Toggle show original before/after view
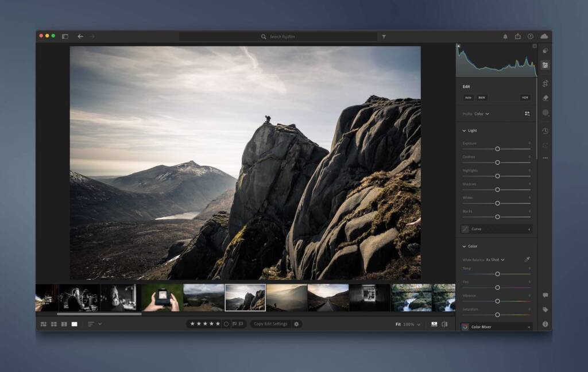This screenshot has height=372, width=588. pyautogui.click(x=444, y=324)
